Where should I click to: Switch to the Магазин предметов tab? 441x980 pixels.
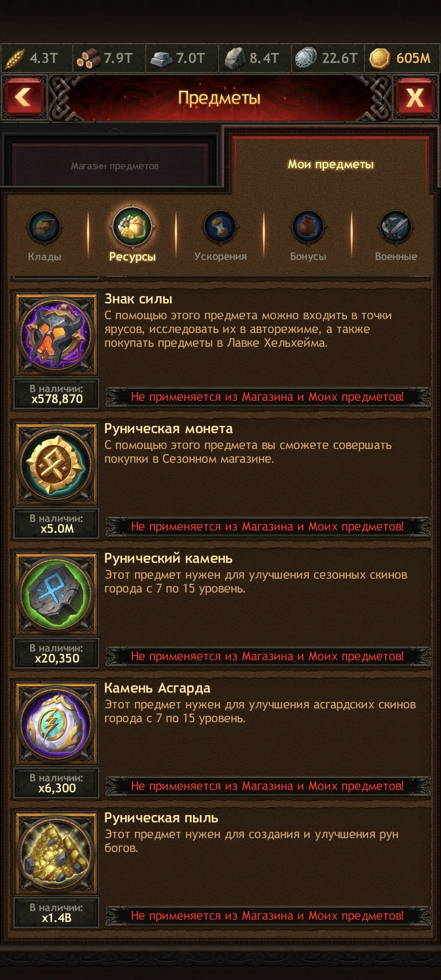coord(115,166)
